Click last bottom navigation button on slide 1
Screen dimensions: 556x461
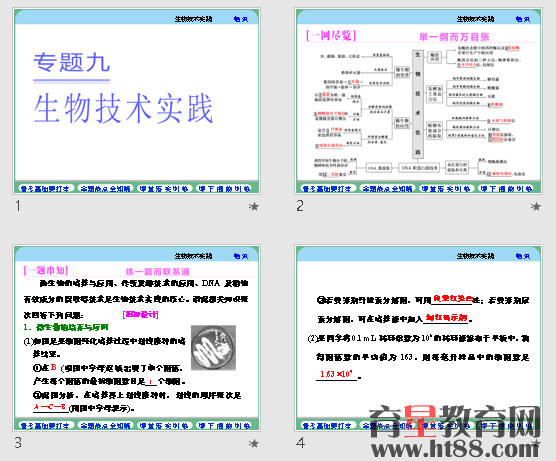click(224, 189)
